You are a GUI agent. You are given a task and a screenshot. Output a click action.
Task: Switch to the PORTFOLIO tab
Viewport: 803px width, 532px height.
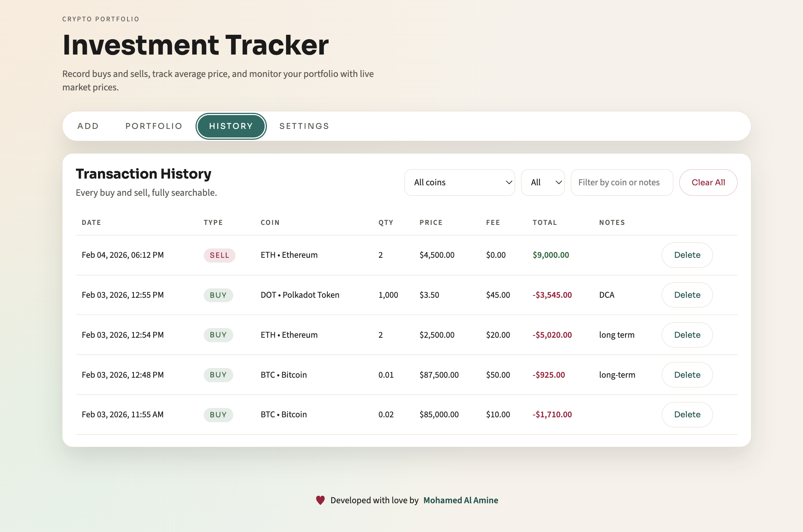pos(153,126)
